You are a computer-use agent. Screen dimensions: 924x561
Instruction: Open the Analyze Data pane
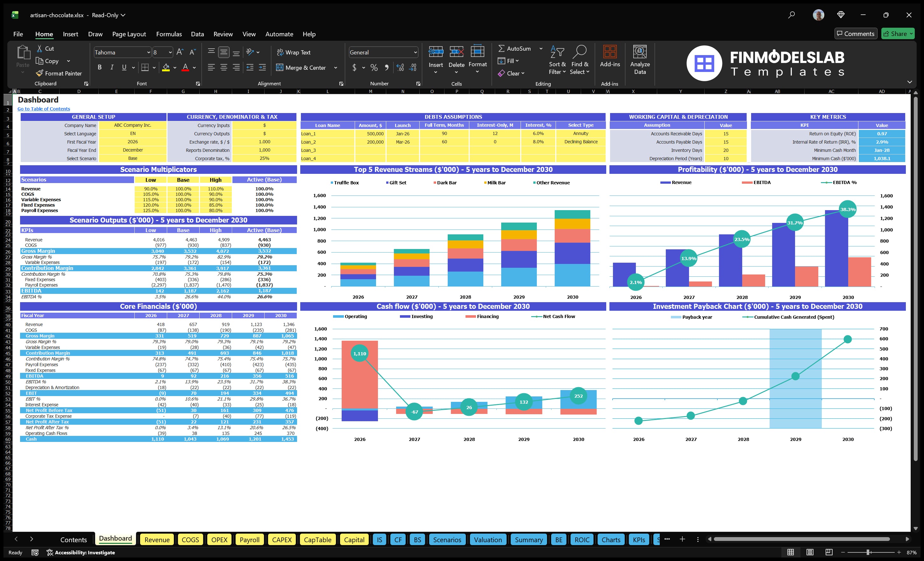point(640,60)
